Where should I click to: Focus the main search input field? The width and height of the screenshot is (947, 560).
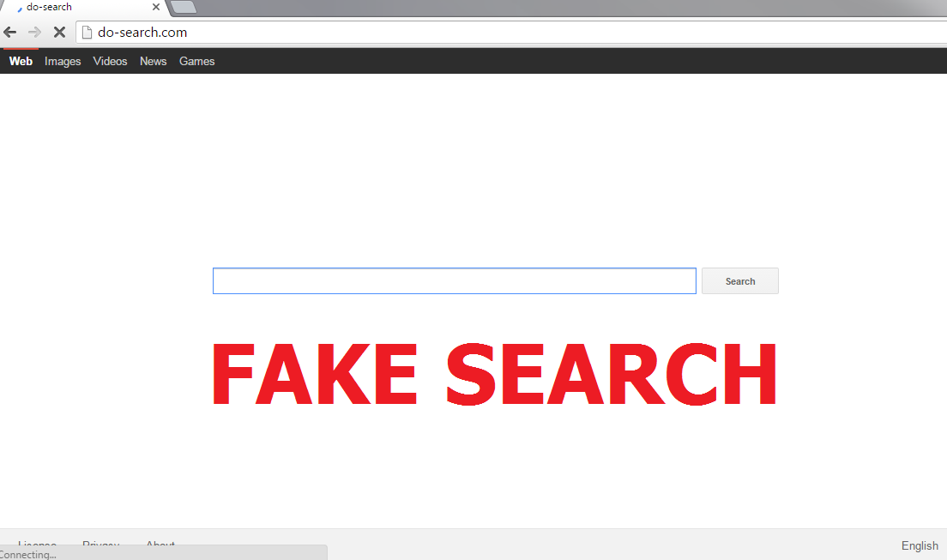click(x=454, y=281)
